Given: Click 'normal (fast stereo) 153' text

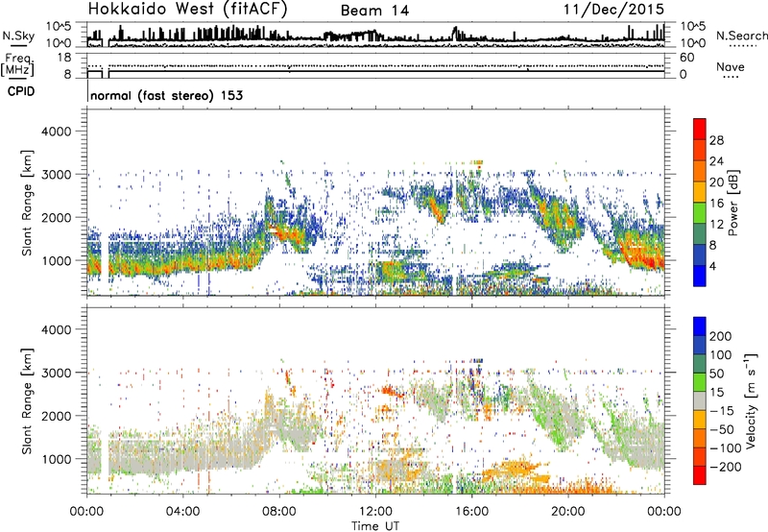Looking at the screenshot, I should [x=166, y=95].
